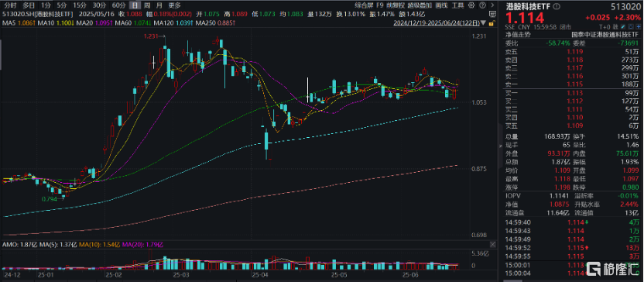Click the plus icon right of quote header
Viewport: 644px width, 282px height.
coord(638,27)
